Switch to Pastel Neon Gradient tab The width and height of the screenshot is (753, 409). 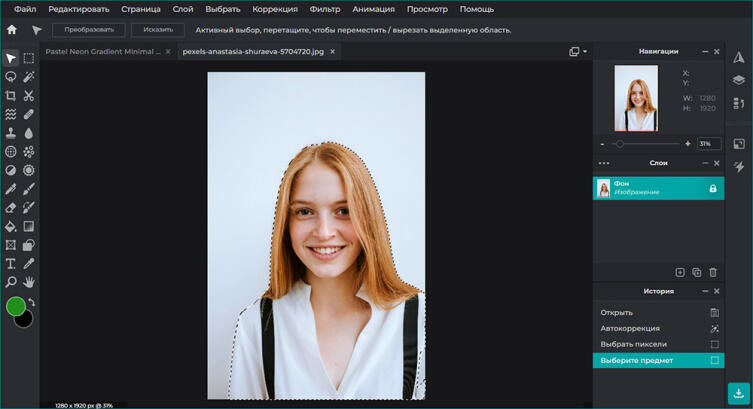tap(102, 51)
